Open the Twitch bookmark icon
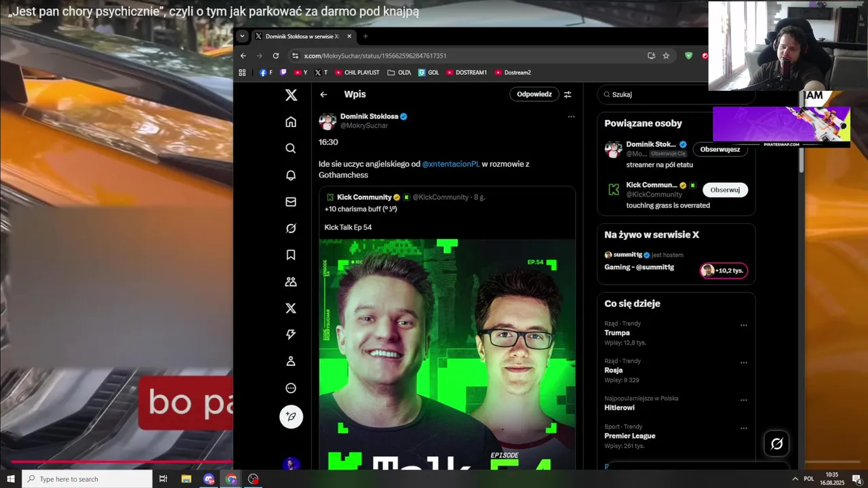868x488 pixels. coord(283,73)
